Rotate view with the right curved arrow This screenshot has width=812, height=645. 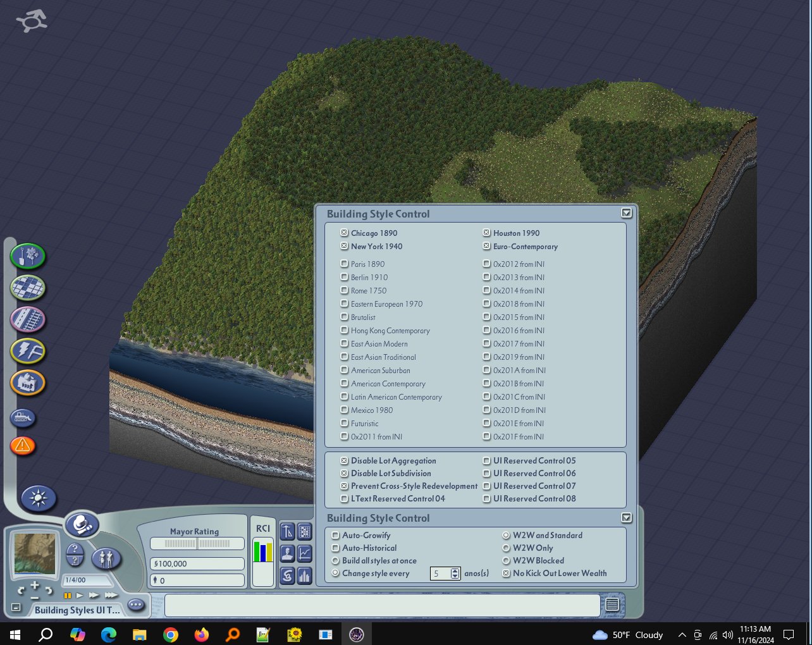[48, 591]
